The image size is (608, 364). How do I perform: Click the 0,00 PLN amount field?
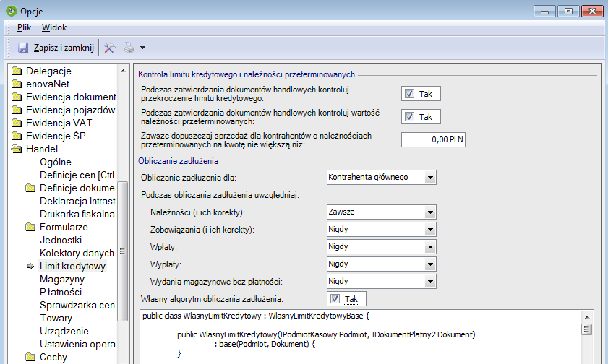433,140
